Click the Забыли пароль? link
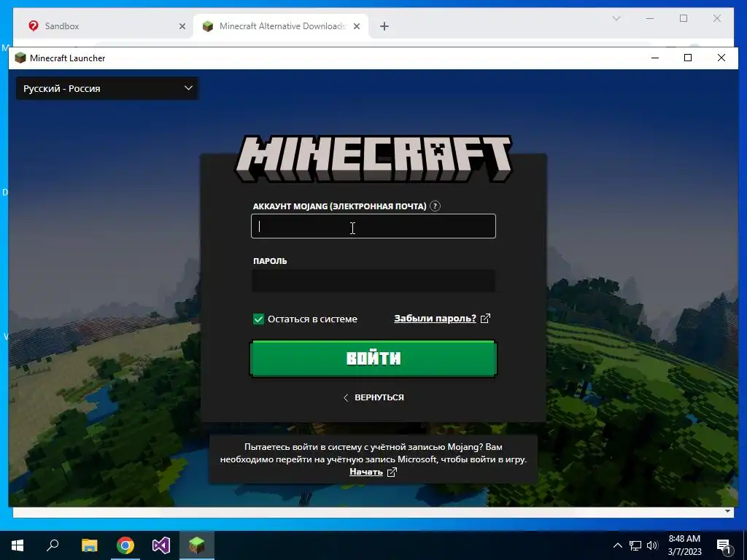 coord(435,319)
